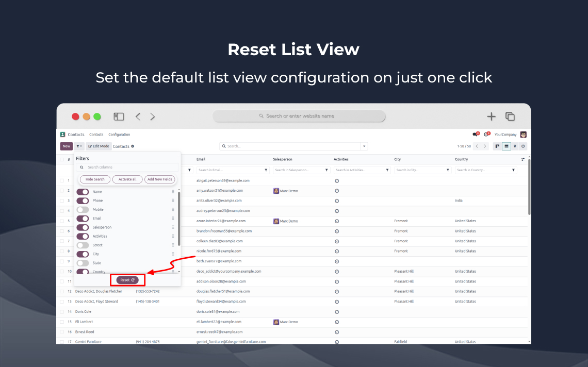Grab drag handle of Email column
Image resolution: width=588 pixels, height=367 pixels.
pos(173,218)
